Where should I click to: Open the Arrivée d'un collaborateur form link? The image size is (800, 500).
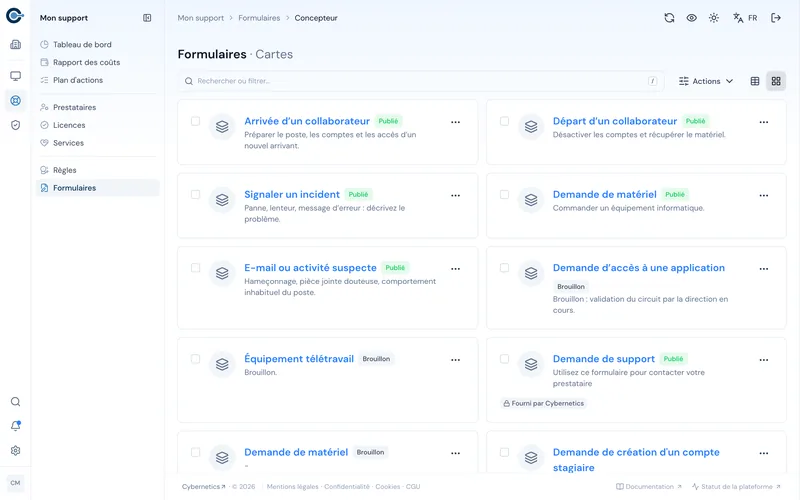[x=307, y=121]
